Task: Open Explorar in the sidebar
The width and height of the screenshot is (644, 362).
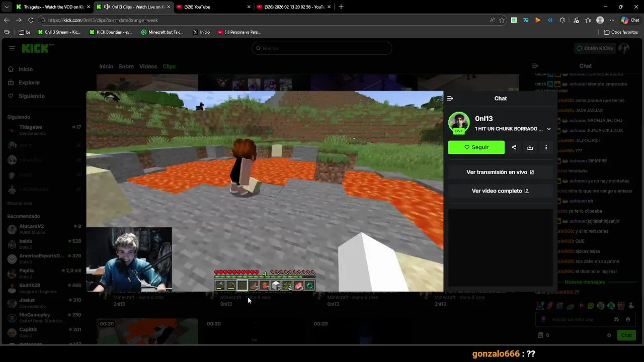Action: (29, 82)
